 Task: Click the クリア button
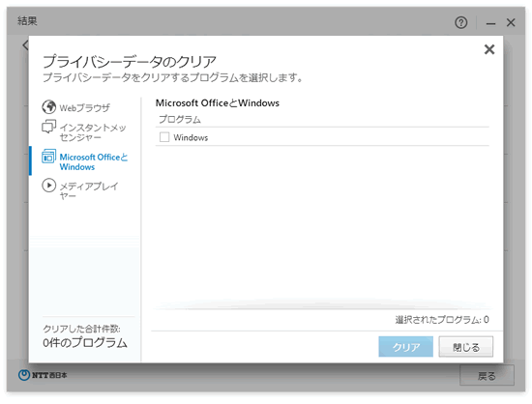pos(406,346)
